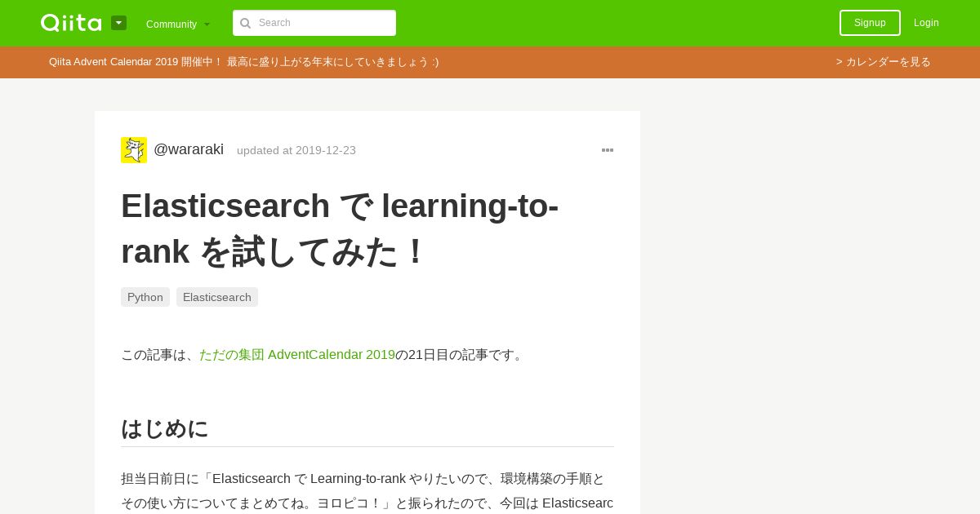Open the dropdown arrow beside Qiita logo

[118, 23]
